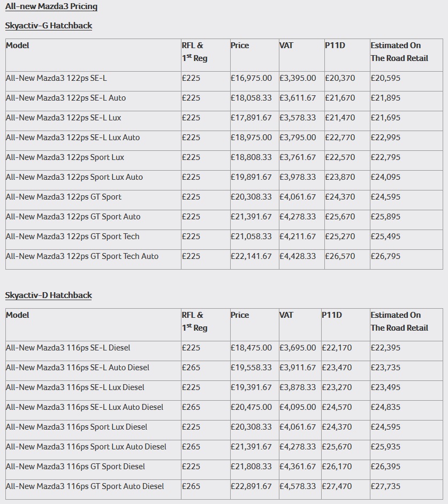
Task: Click the 116ps SE-L Diesel model name
Action: [x=68, y=348]
